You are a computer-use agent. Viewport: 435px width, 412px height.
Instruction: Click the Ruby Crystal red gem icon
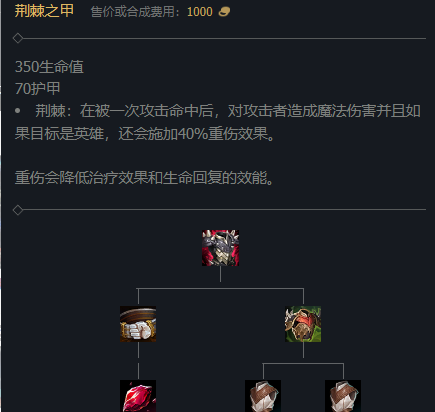138,396
